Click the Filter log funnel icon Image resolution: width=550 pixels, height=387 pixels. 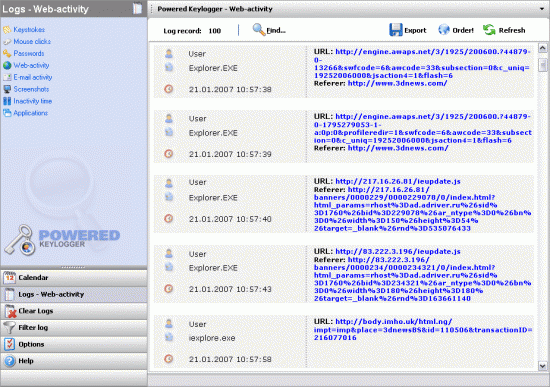pyautogui.click(x=9, y=328)
